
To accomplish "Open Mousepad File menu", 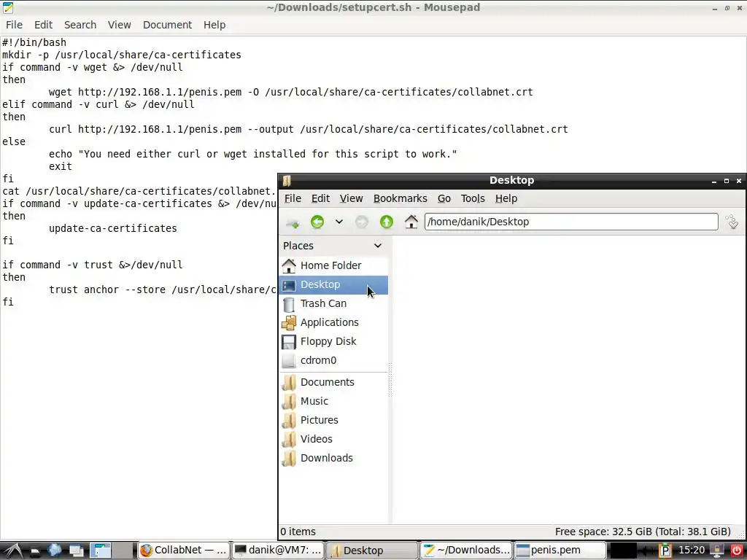I will click(x=14, y=25).
